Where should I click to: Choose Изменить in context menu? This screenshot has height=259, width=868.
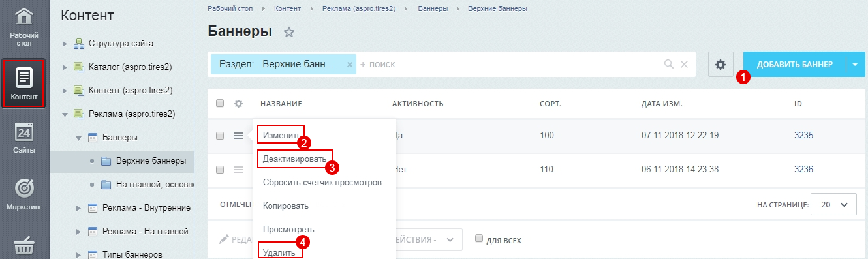tap(281, 136)
